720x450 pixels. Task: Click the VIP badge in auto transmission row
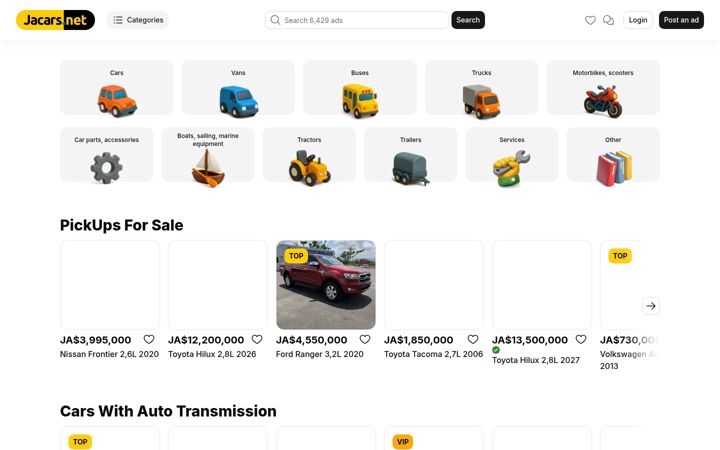point(403,442)
